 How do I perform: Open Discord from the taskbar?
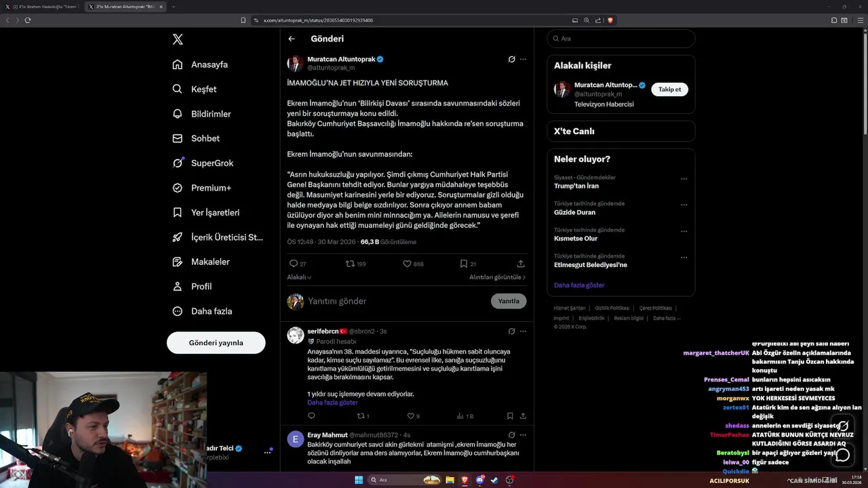pyautogui.click(x=479, y=480)
